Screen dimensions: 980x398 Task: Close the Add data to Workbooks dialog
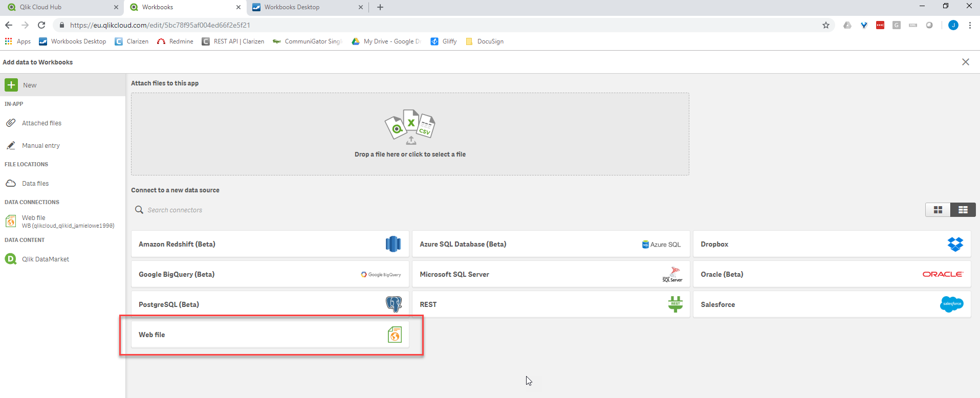[966, 62]
